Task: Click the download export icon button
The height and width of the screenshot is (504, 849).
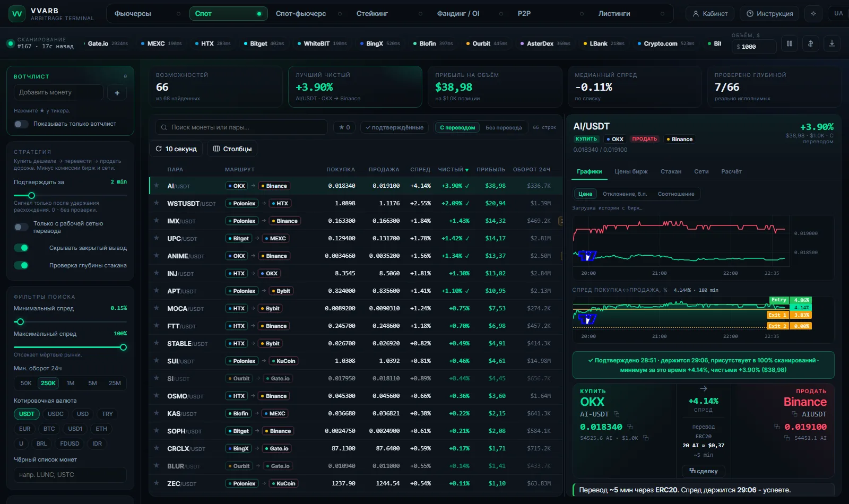Action: [832, 44]
